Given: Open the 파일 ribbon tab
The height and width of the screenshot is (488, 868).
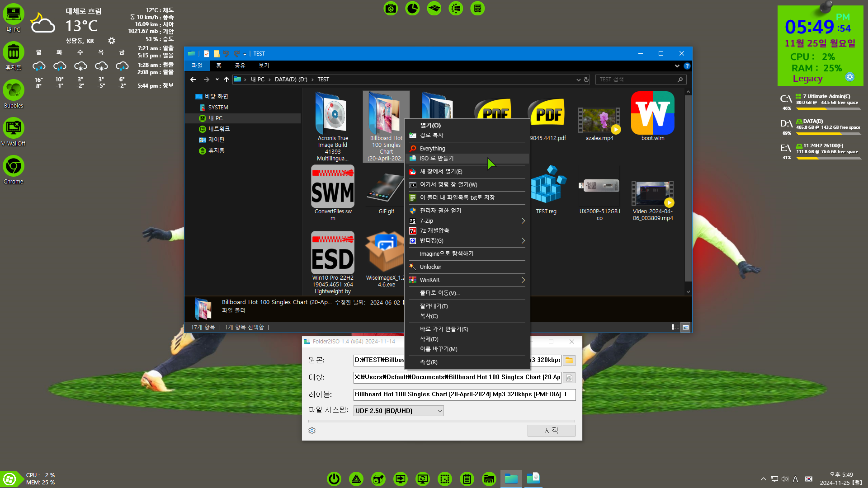Looking at the screenshot, I should 197,66.
